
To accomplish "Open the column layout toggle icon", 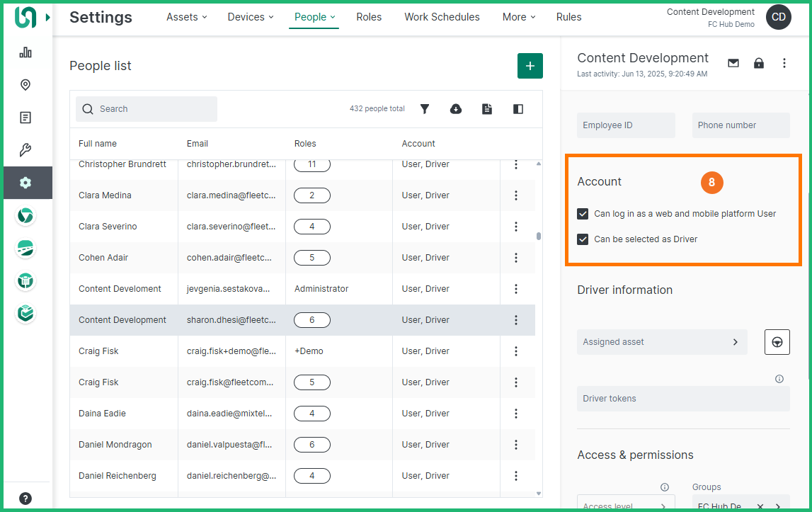I will pyautogui.click(x=518, y=109).
